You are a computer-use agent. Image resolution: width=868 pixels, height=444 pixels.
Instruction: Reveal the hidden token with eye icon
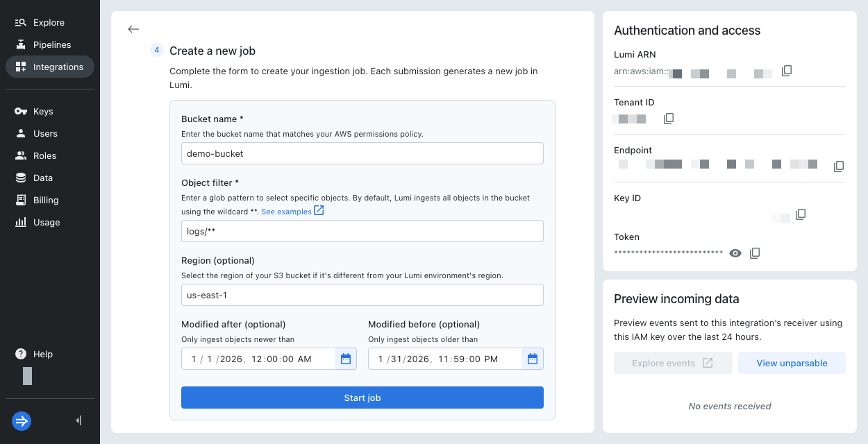[x=735, y=253]
